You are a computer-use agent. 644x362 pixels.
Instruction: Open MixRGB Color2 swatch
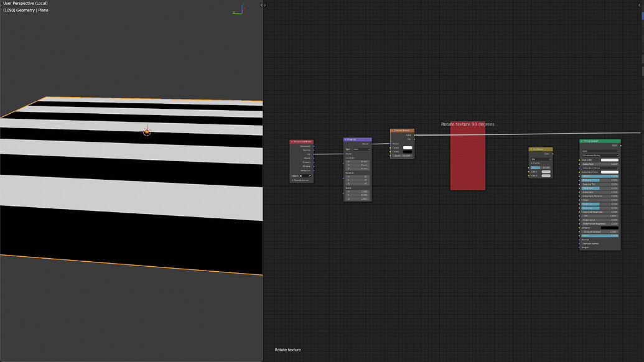coord(546,175)
